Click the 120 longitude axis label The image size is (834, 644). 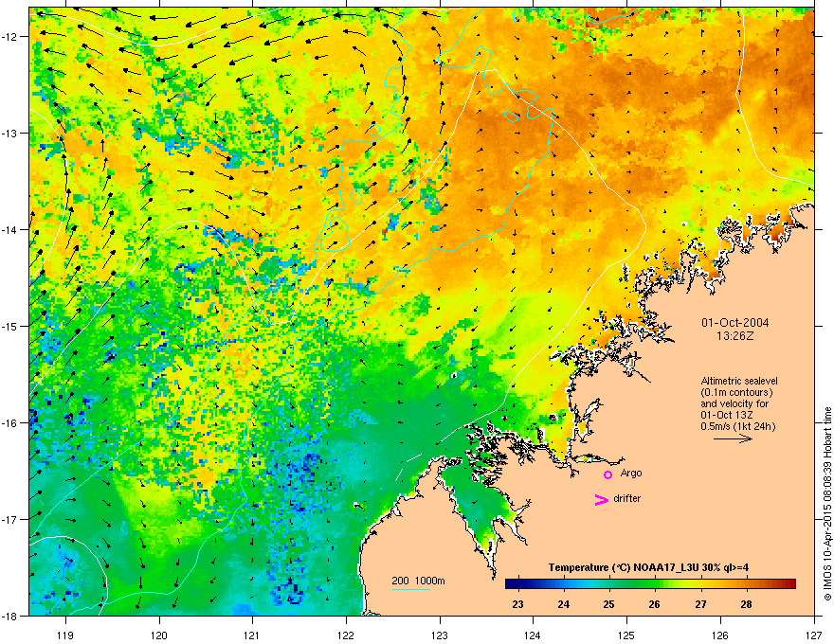(159, 635)
